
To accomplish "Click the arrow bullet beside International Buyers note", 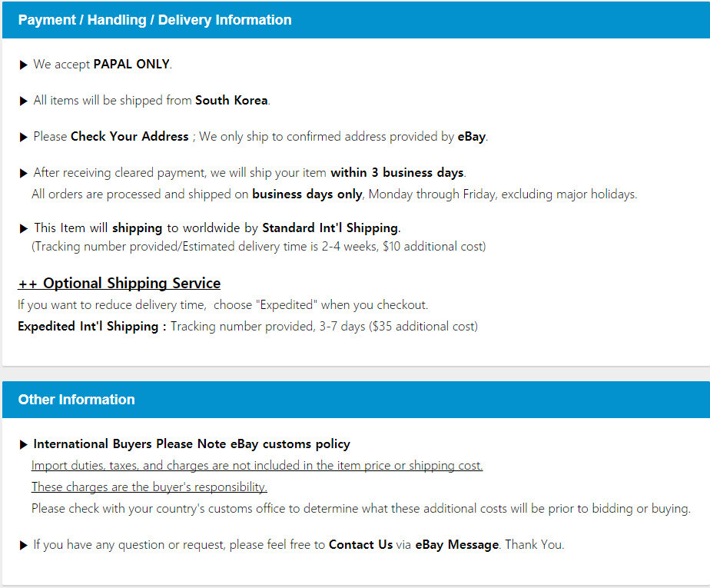I will coord(24,445).
